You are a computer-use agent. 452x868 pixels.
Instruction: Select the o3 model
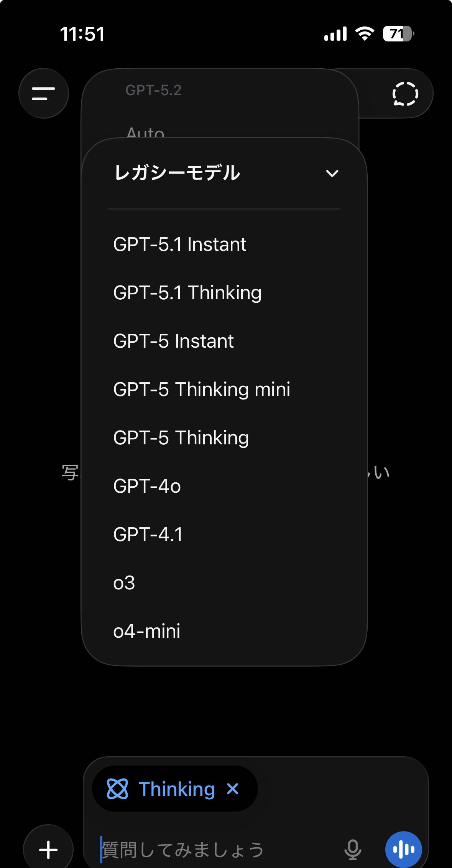tap(124, 583)
